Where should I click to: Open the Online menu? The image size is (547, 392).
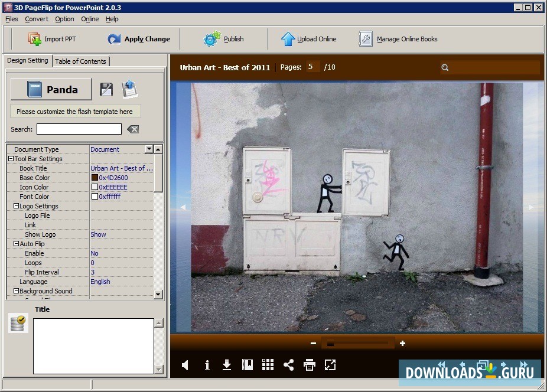point(90,19)
